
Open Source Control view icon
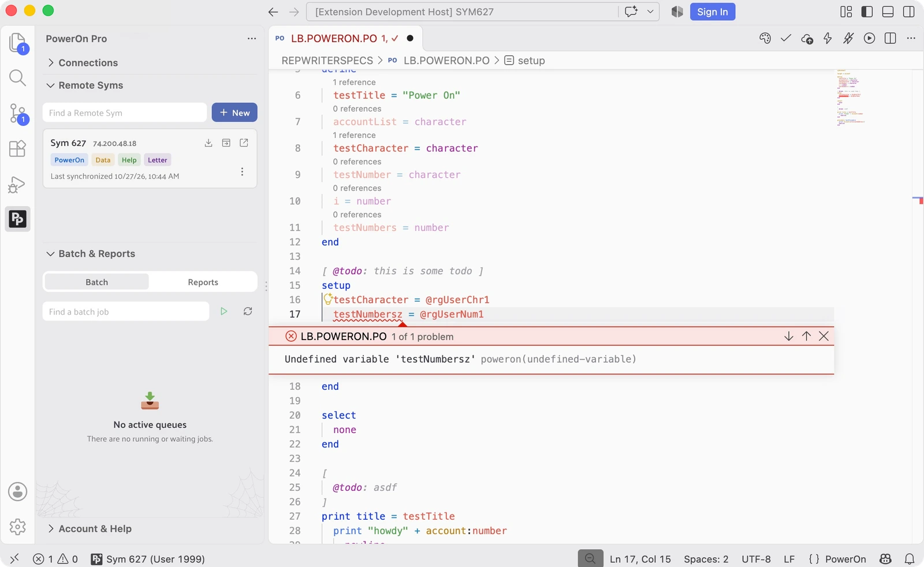click(x=17, y=114)
